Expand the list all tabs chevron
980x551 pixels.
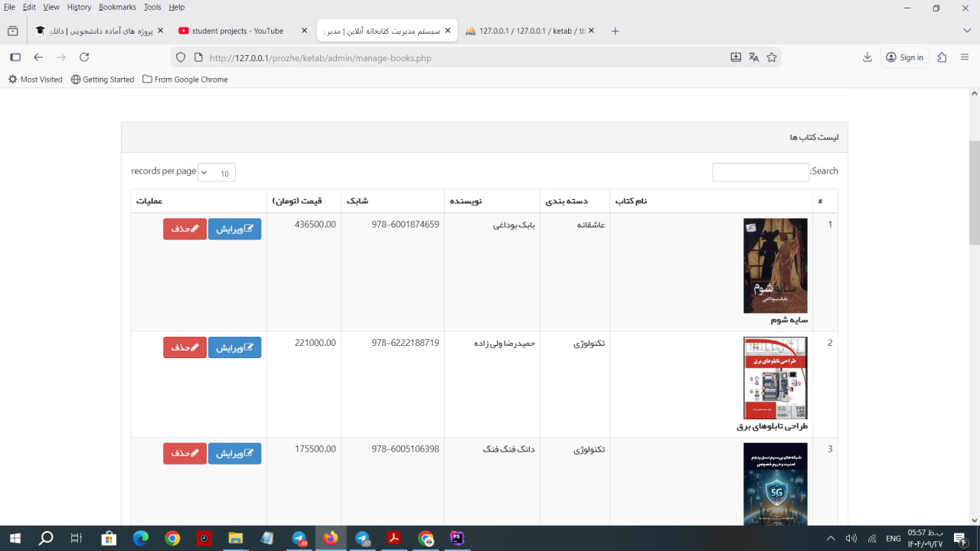pyautogui.click(x=966, y=31)
